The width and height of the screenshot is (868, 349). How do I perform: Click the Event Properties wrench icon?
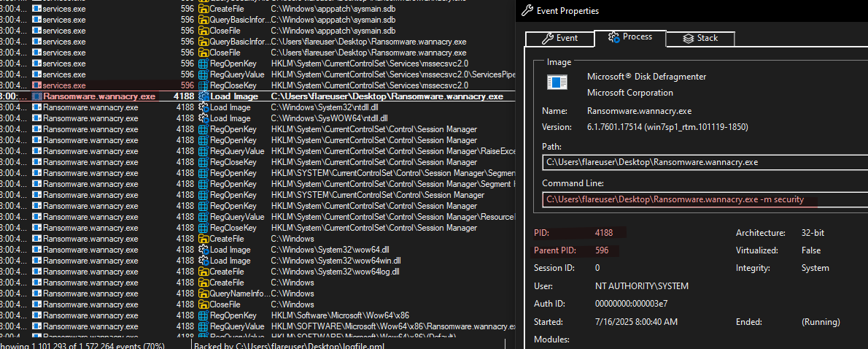point(528,11)
